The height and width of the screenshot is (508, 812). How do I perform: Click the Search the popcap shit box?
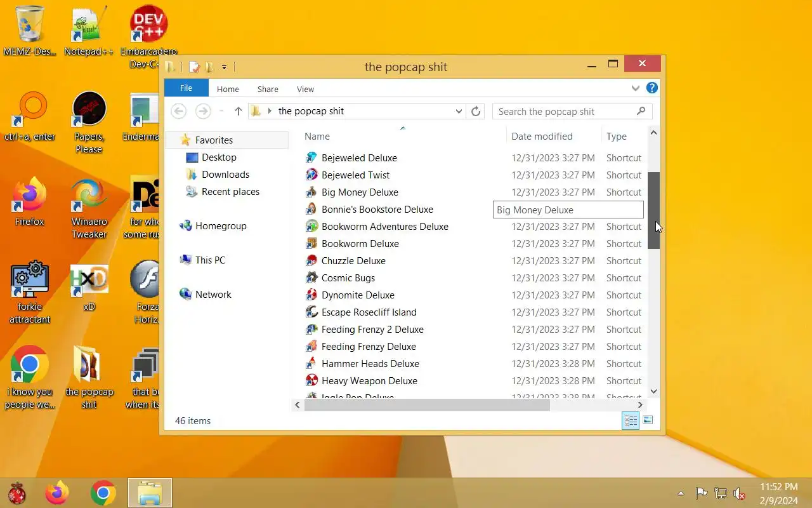[572, 111]
